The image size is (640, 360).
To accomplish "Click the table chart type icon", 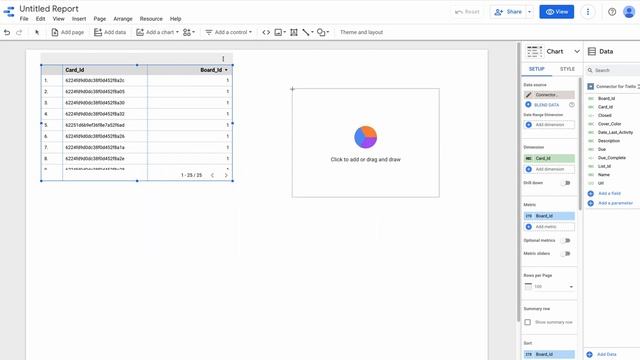I will pos(534,51).
